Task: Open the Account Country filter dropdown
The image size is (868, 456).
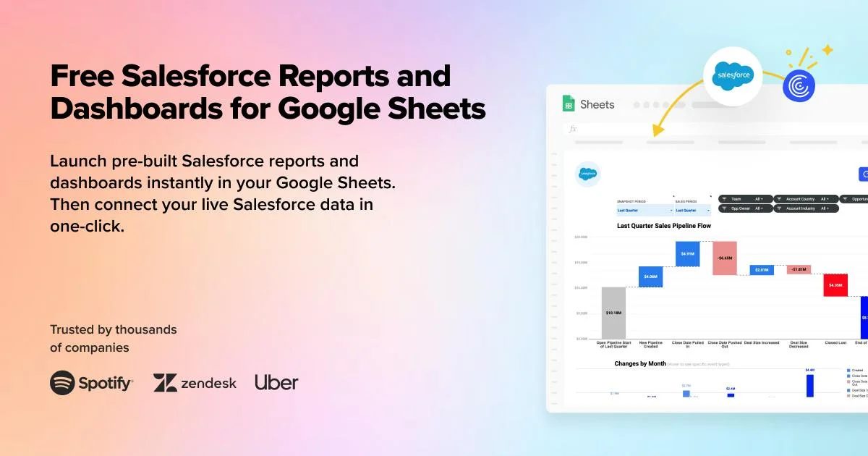Action: tap(806, 198)
